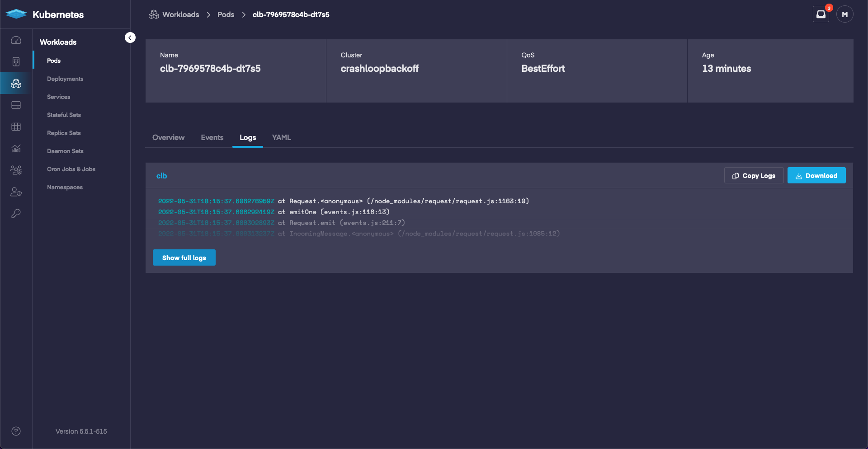This screenshot has width=868, height=449.
Task: Open Deployments in Workloads menu
Action: click(x=65, y=79)
